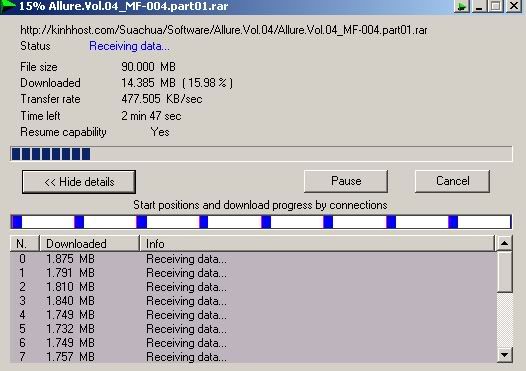Click 'Receiving data...' info in row 0
This screenshot has height=371, width=526.
187,259
